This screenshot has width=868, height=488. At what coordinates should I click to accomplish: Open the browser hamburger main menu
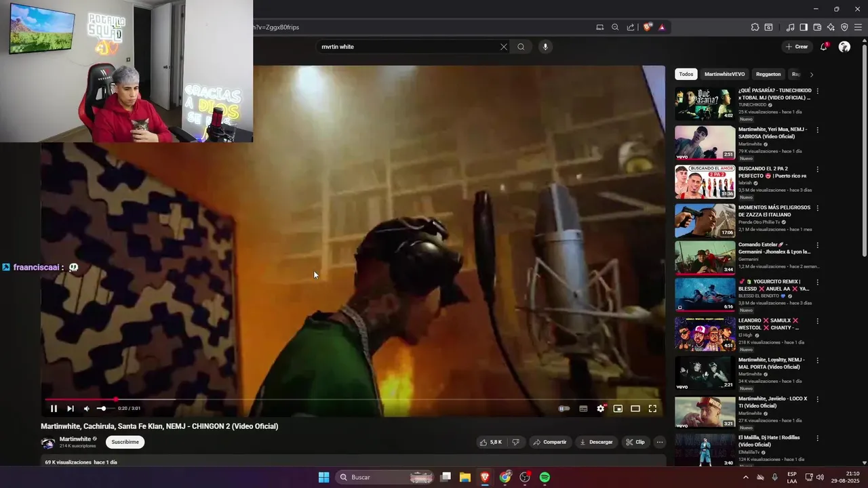(858, 27)
